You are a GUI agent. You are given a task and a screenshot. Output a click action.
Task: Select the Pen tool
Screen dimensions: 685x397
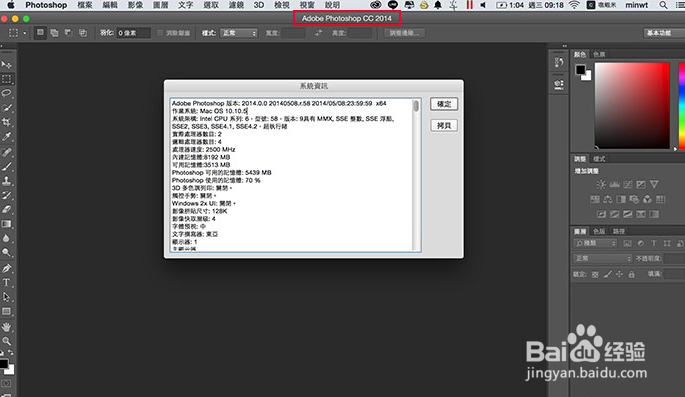tap(6, 269)
